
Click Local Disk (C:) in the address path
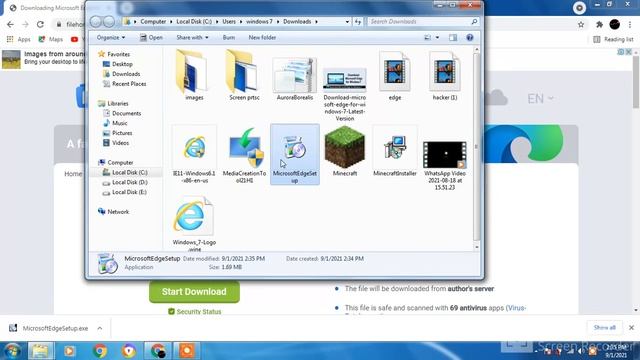[194, 22]
